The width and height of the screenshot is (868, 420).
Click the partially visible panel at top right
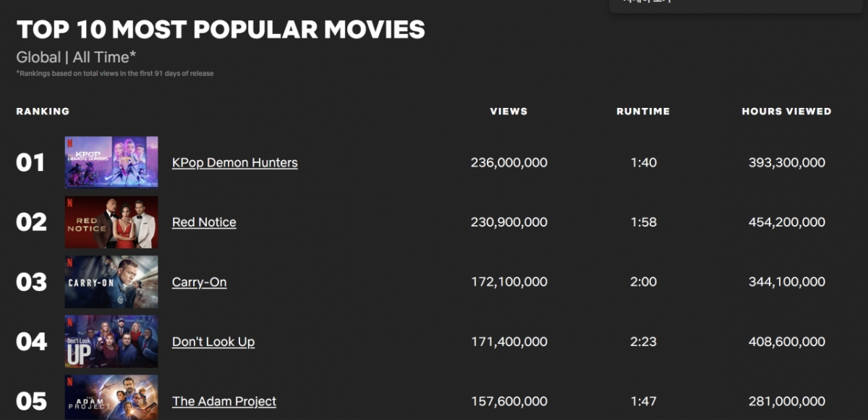pos(738,6)
